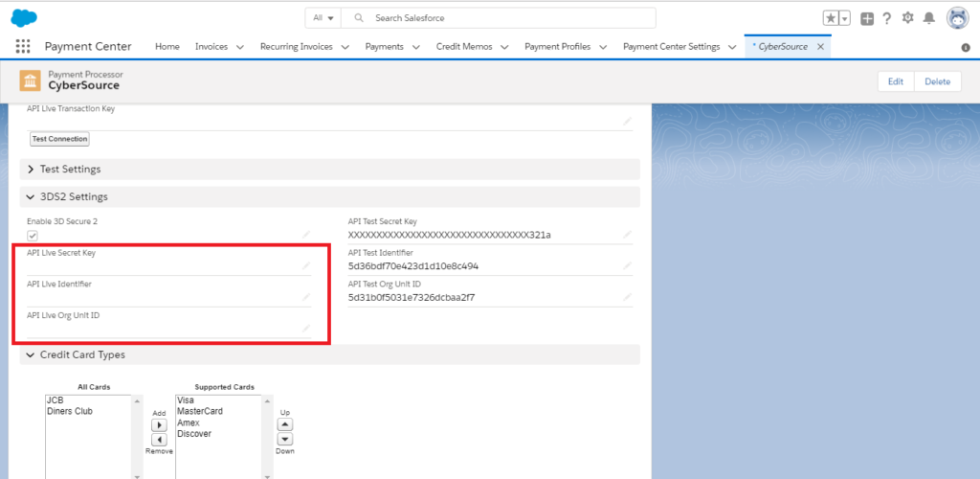
Task: Open the notifications bell
Action: coord(928,18)
